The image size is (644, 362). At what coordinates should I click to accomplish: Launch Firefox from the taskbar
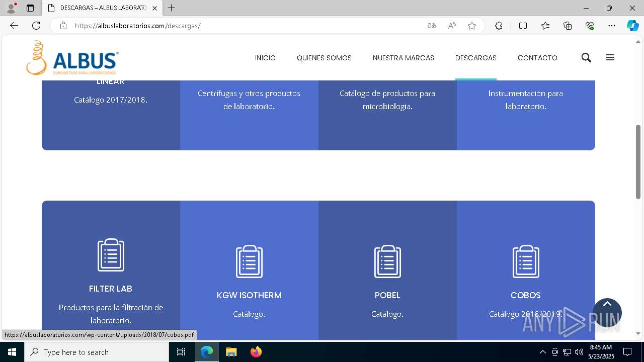pos(256,352)
